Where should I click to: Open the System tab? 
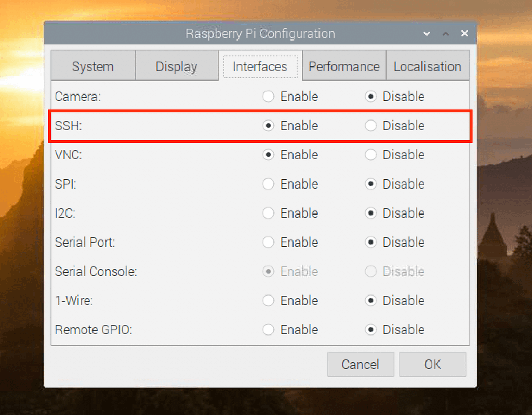(x=93, y=66)
